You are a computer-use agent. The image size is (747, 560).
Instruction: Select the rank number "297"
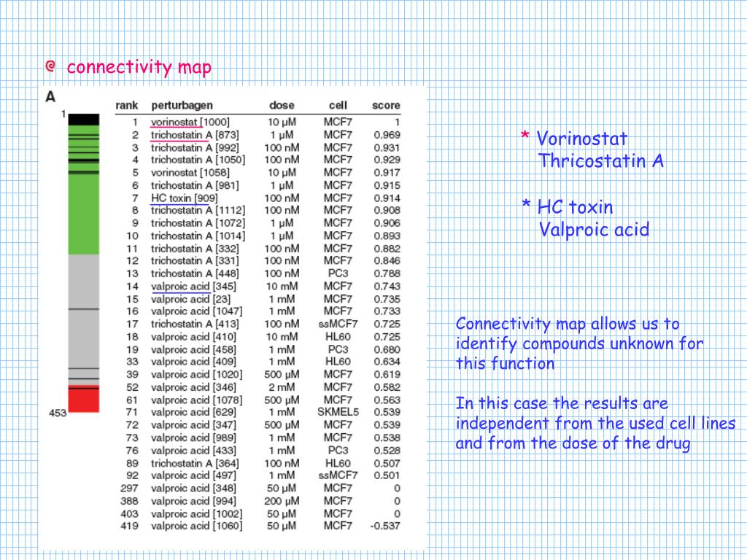point(129,489)
